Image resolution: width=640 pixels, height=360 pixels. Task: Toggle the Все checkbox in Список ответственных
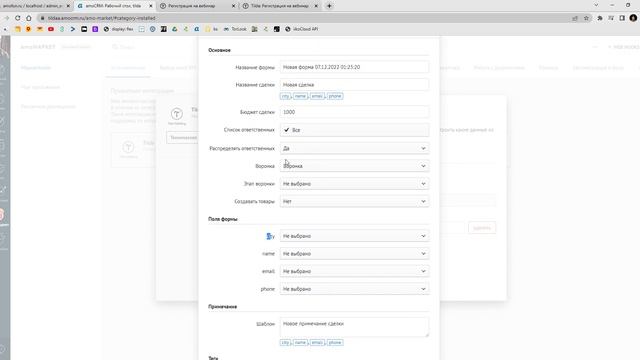[287, 130]
